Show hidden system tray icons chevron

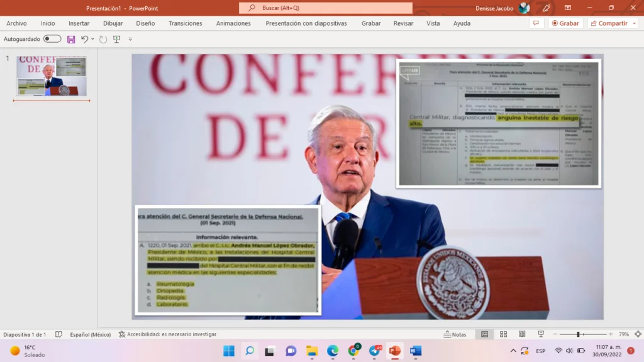point(513,351)
